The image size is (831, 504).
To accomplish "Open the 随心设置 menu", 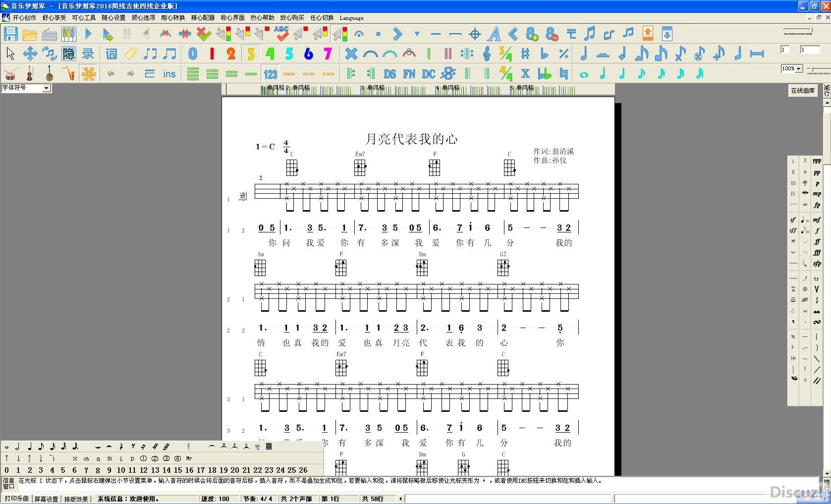I will (x=113, y=17).
